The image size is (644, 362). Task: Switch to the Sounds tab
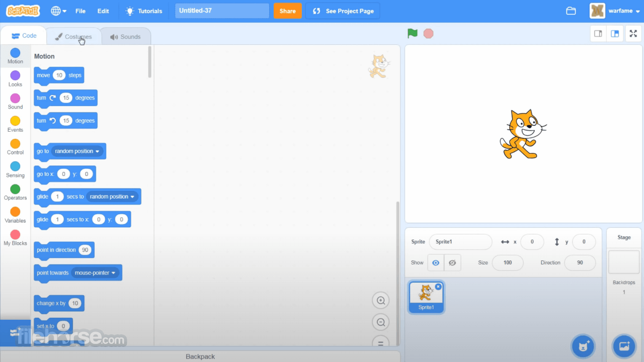pos(125,37)
